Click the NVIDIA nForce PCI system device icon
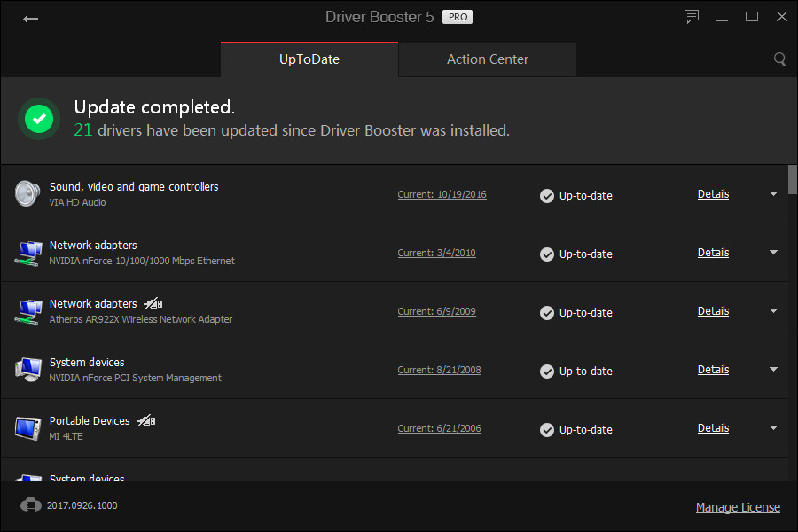 coord(27,369)
